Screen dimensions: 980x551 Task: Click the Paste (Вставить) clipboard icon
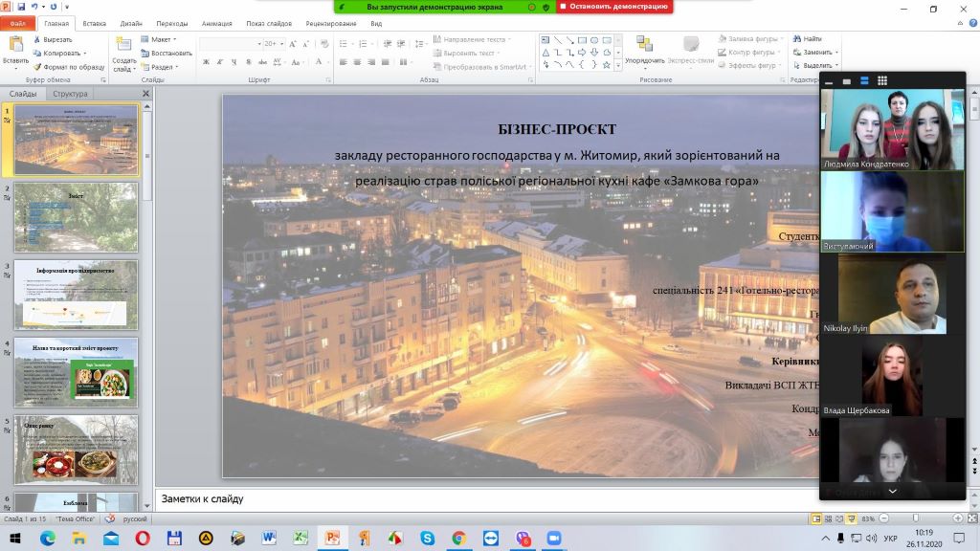tap(15, 45)
